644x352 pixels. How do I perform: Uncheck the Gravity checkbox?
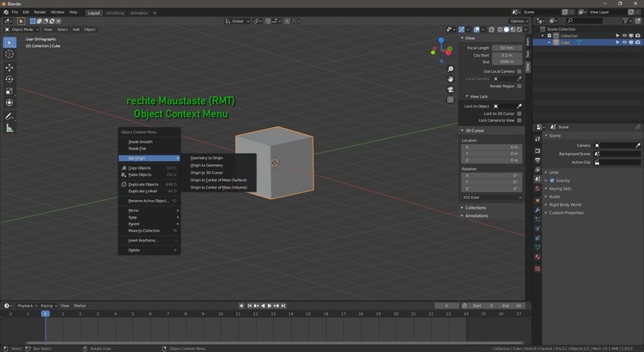(x=552, y=180)
